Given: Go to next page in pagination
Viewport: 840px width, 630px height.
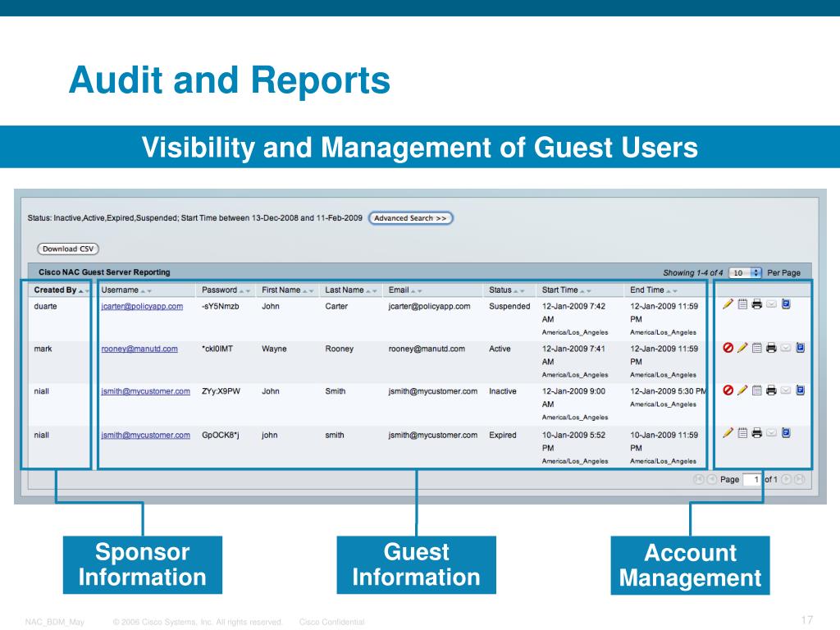Looking at the screenshot, I should 786,479.
